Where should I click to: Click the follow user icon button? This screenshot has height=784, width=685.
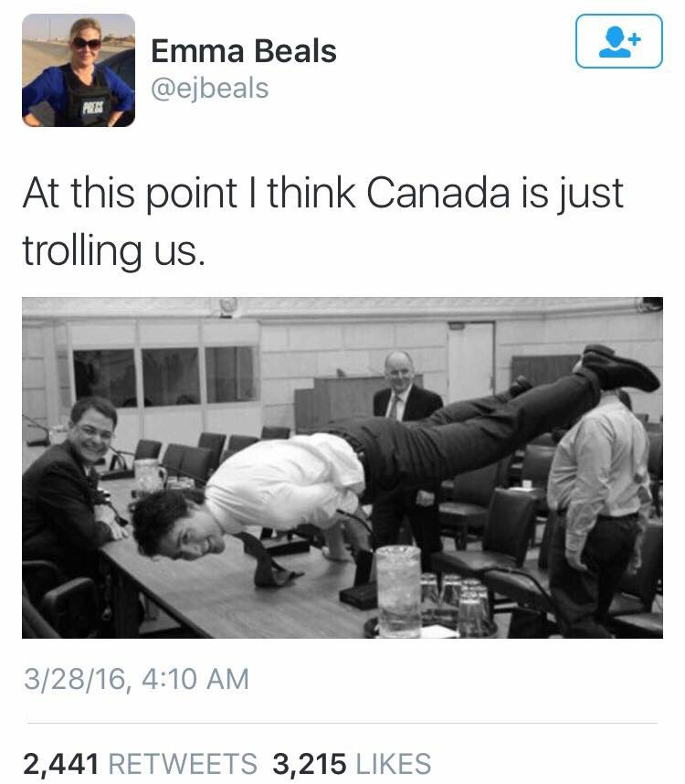618,41
